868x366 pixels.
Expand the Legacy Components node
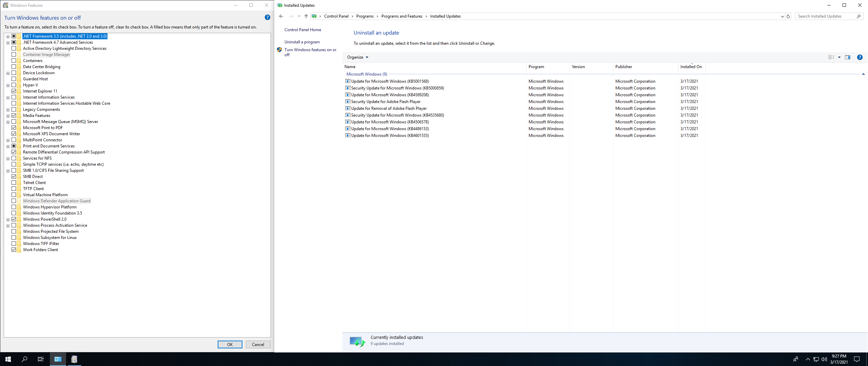point(8,110)
